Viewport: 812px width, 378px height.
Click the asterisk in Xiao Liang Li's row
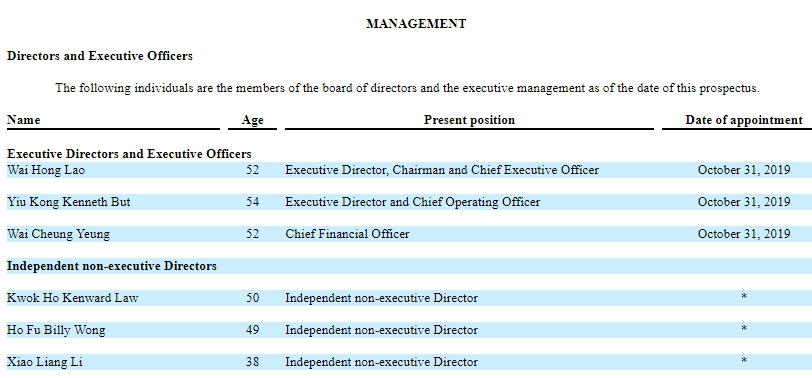coord(744,361)
